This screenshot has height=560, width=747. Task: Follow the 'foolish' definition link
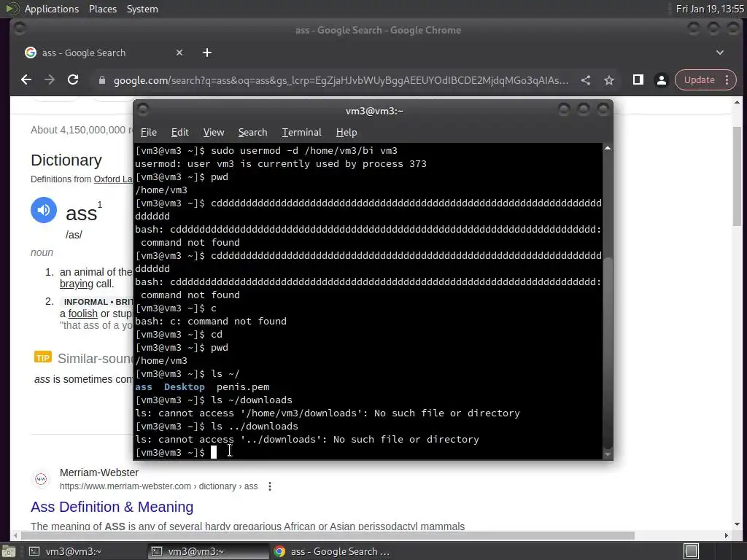(83, 314)
